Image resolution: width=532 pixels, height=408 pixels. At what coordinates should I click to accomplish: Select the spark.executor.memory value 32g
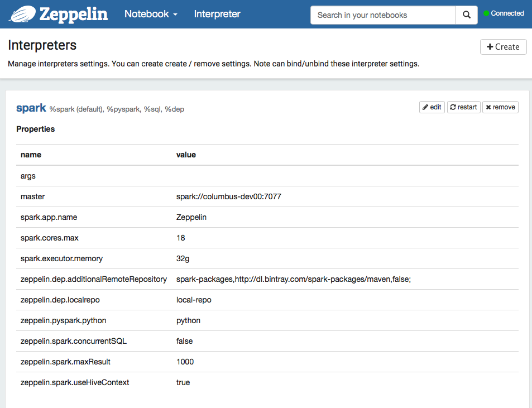click(183, 259)
